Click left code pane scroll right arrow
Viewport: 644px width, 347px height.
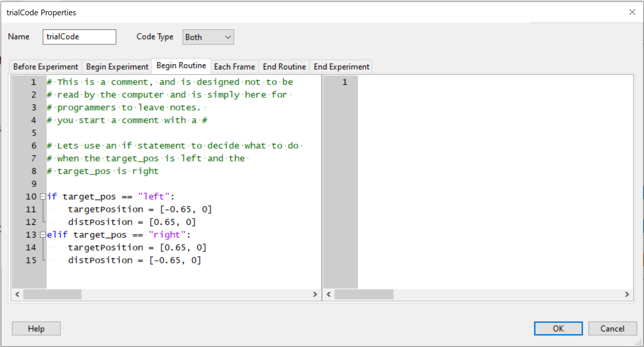click(x=315, y=294)
